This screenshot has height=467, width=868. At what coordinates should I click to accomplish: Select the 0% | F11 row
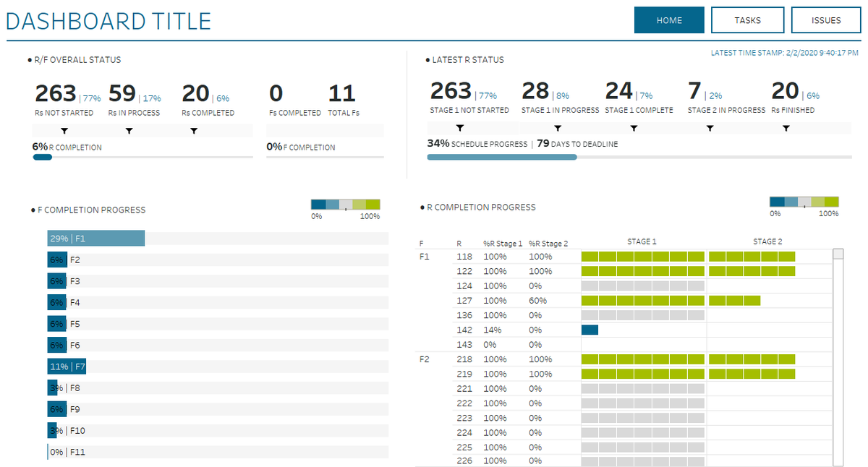point(218,453)
